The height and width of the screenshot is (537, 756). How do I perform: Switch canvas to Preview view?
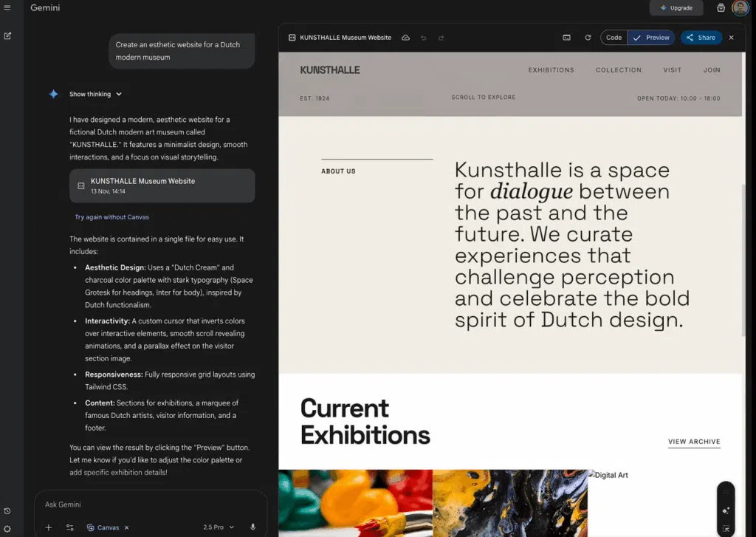pos(651,38)
